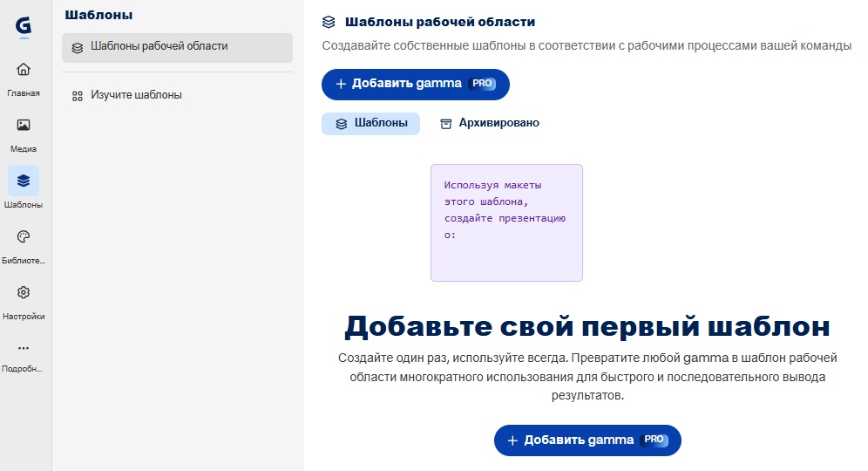868x471 pixels.
Task: Open the Медиа image icon
Action: click(24, 126)
